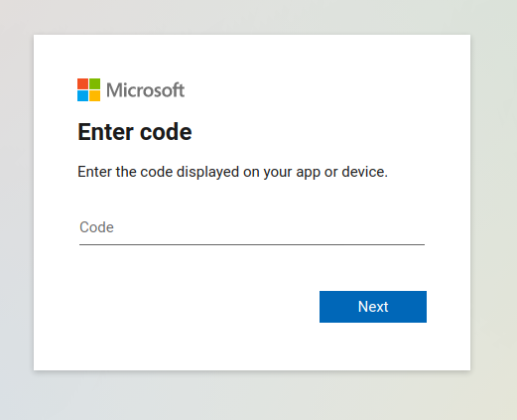Click the "Enter the code displayed" instruction text
Viewport: 517px width, 420px height.
[x=232, y=172]
